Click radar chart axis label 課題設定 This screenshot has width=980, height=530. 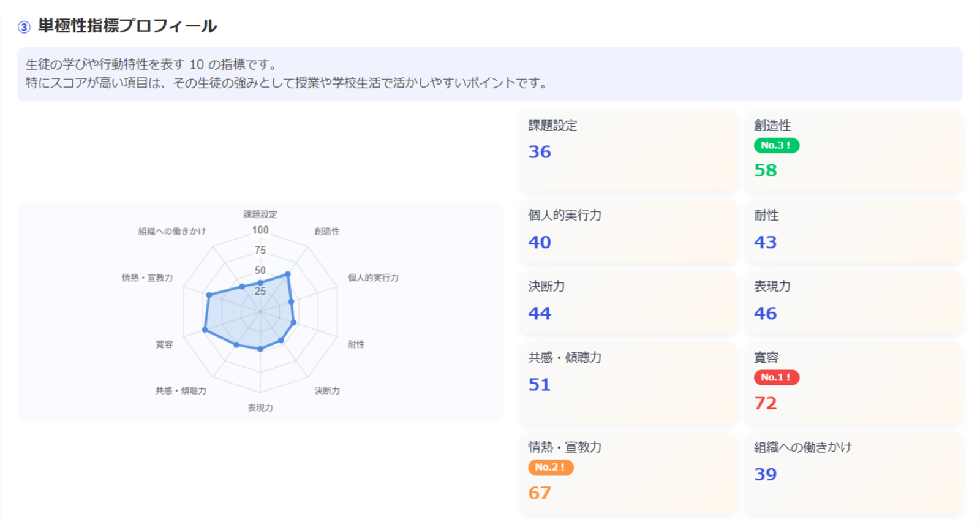[260, 214]
